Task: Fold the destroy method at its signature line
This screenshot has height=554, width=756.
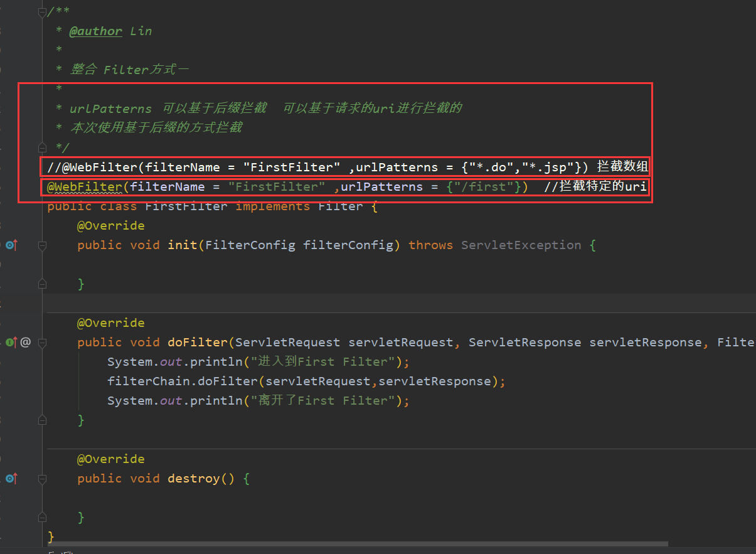Action: pyautogui.click(x=42, y=479)
